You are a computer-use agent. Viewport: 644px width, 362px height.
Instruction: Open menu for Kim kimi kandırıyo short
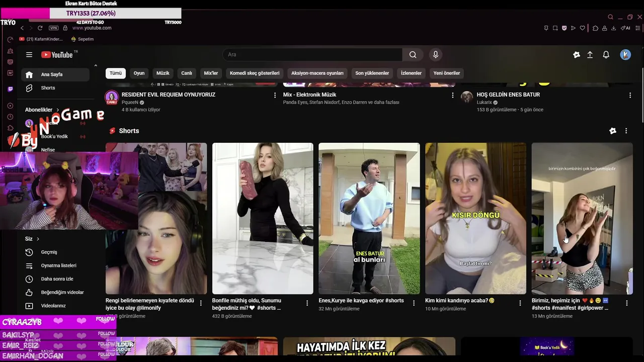tap(520, 303)
